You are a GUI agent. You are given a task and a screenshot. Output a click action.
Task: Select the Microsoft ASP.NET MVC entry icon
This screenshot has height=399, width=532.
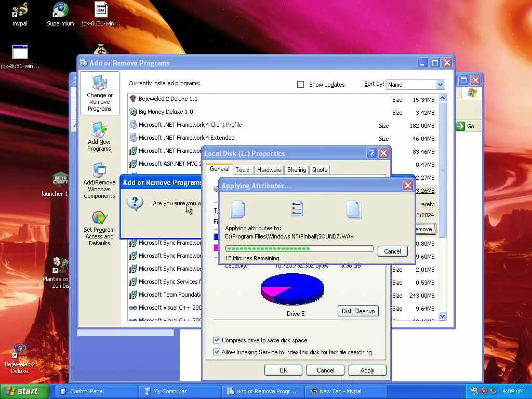pos(133,164)
